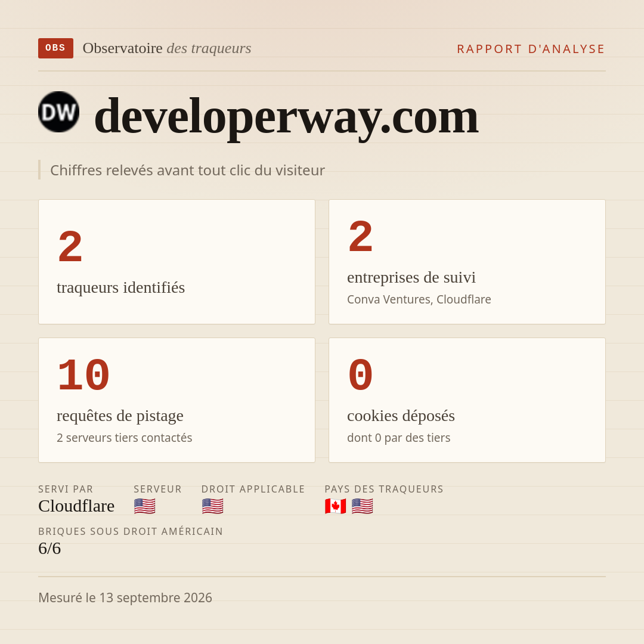Click the 6/6 value
The height and width of the screenshot is (644, 644).
coord(49,549)
